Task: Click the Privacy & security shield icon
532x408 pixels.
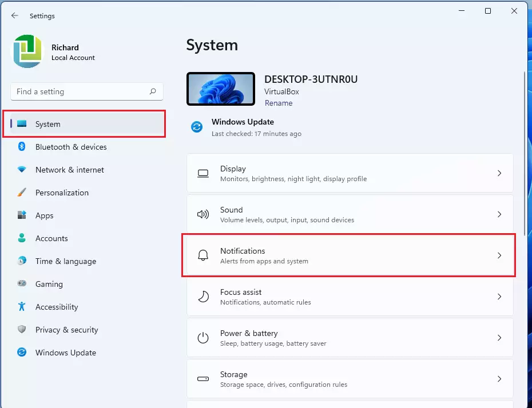Action: coord(22,330)
